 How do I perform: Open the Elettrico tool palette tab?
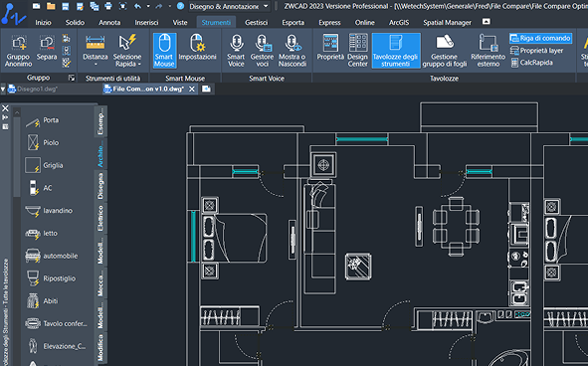100,218
